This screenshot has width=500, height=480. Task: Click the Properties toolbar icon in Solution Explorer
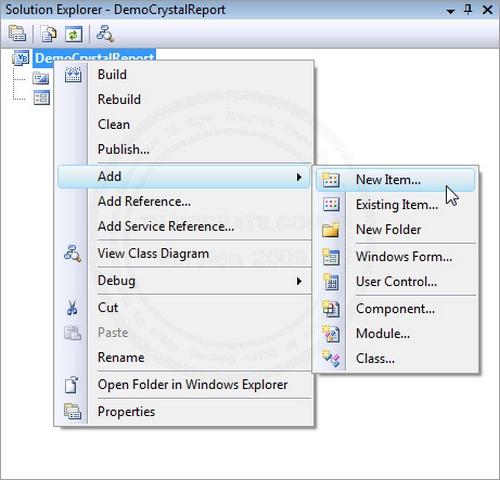point(17,34)
